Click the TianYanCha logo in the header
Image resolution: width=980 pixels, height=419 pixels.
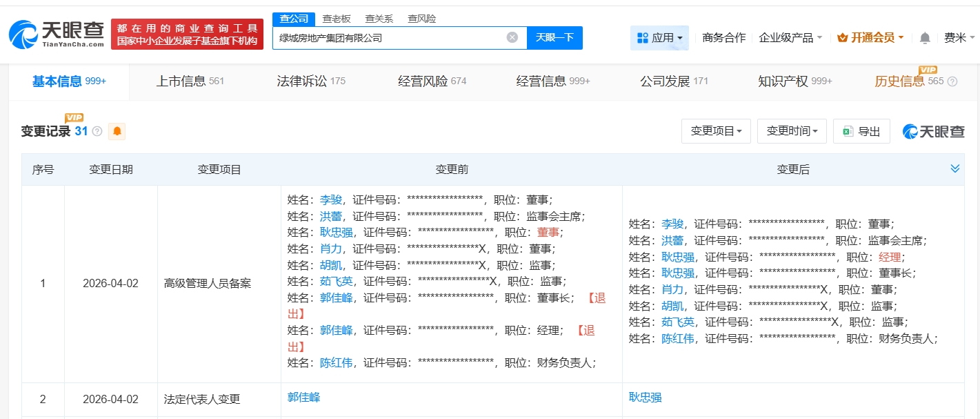(x=57, y=33)
